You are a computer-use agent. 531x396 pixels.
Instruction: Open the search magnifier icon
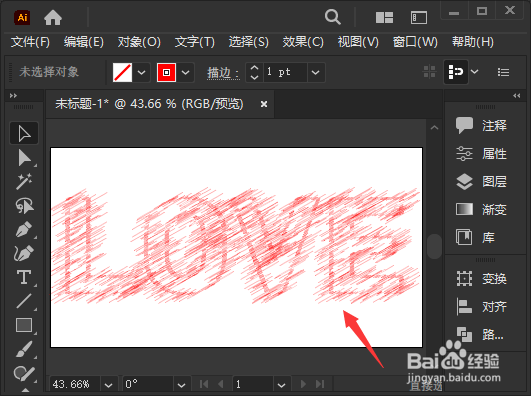[x=333, y=17]
